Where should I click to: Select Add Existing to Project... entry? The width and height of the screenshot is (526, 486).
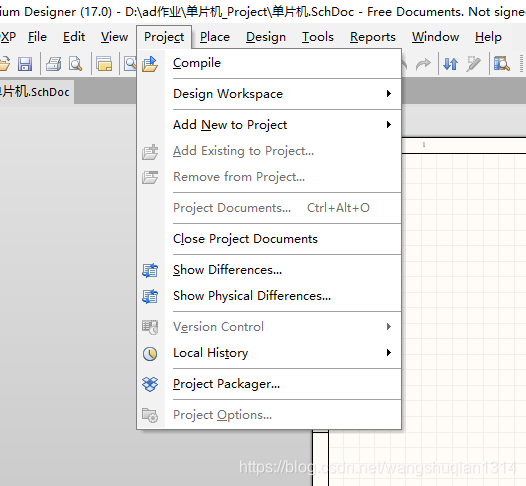269,151
